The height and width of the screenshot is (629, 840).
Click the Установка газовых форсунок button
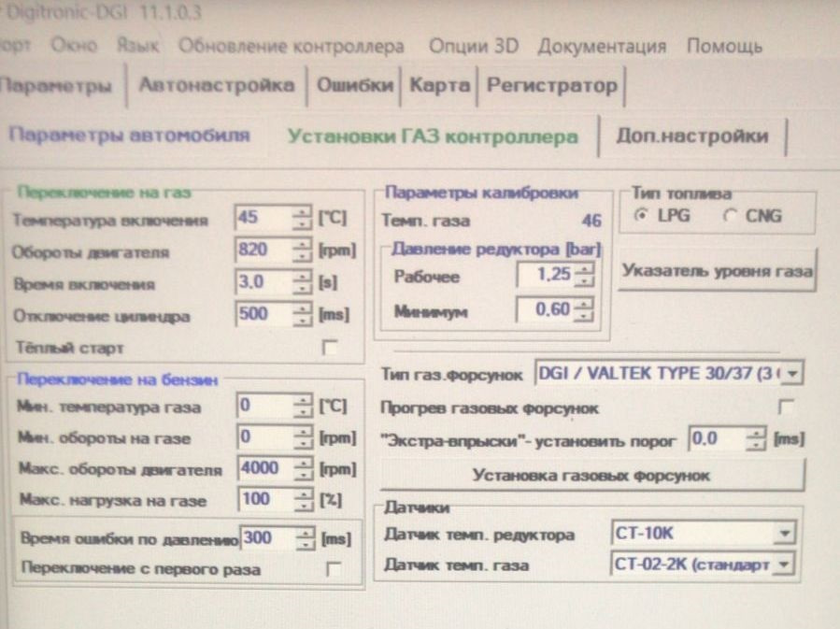[x=591, y=476]
